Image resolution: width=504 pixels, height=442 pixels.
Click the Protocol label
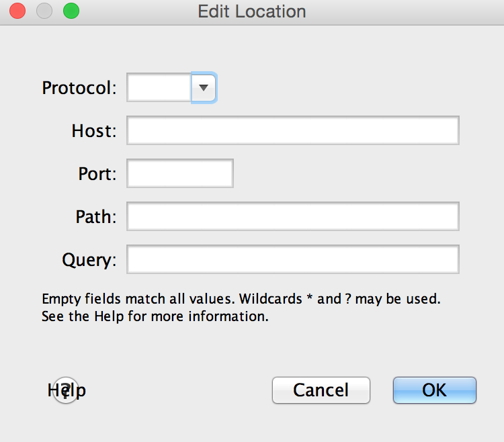[79, 88]
